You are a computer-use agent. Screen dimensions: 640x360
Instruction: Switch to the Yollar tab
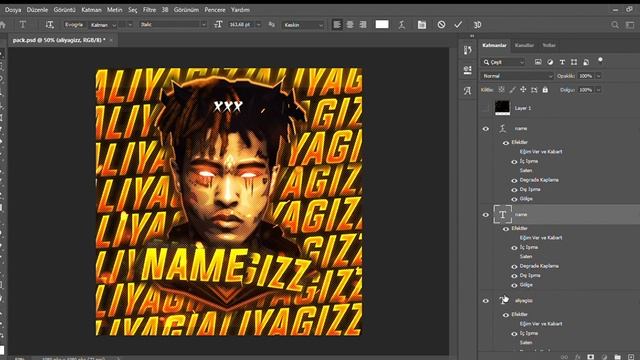(549, 45)
